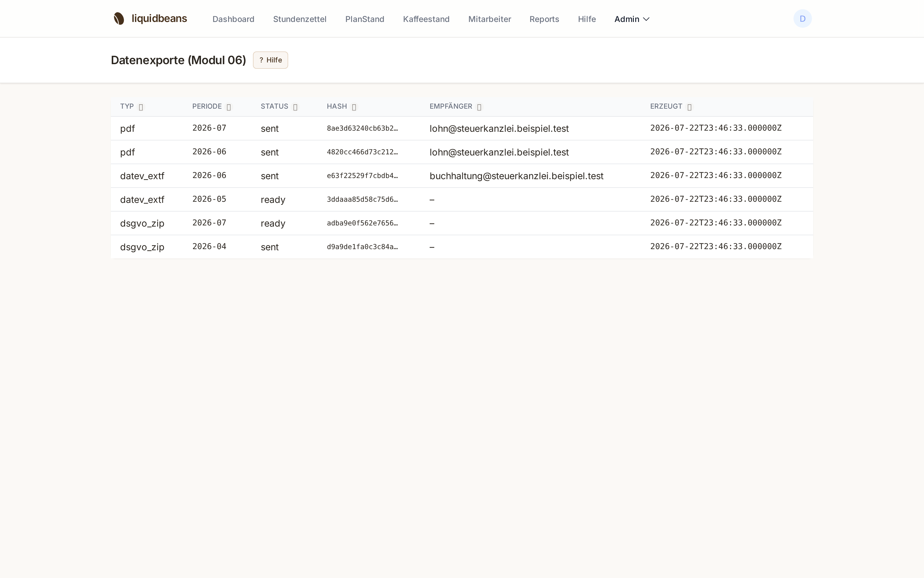Go to Stundenzettel in the navigation

click(300, 19)
